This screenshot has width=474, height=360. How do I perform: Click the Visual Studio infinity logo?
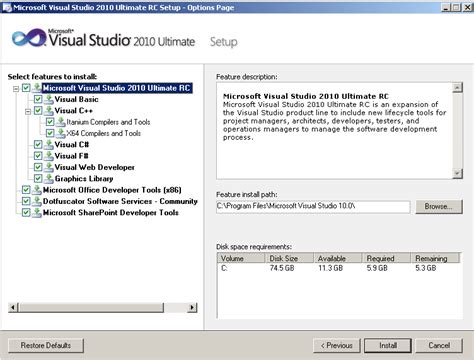29,38
